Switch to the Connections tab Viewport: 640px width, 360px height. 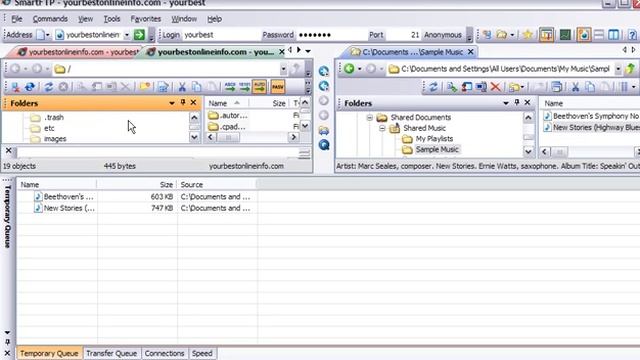tap(164, 353)
